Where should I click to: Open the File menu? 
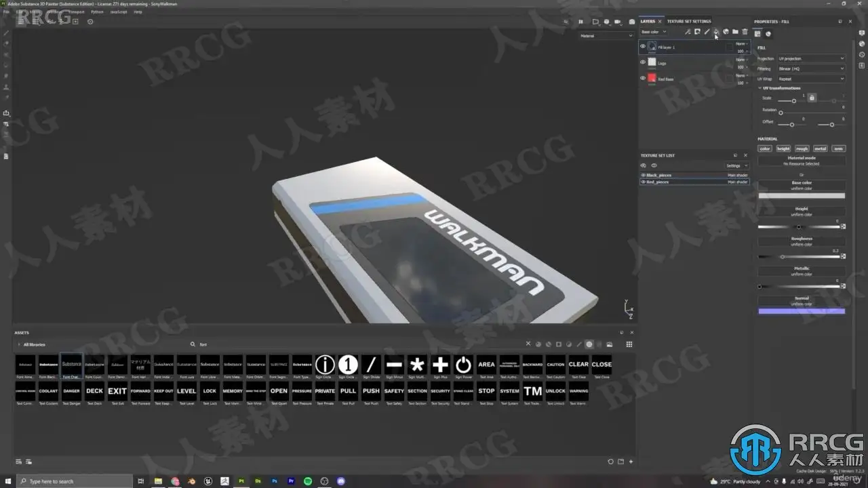point(7,12)
